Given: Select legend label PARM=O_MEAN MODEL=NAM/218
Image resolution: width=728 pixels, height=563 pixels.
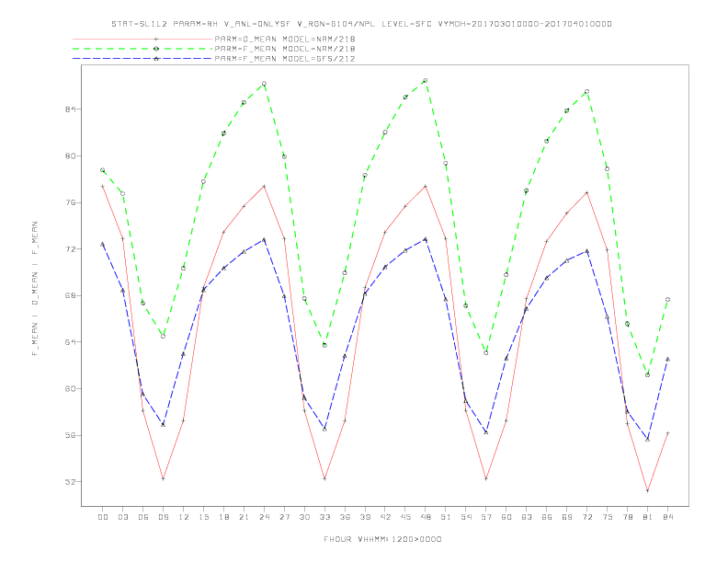Looking at the screenshot, I should coord(285,39).
